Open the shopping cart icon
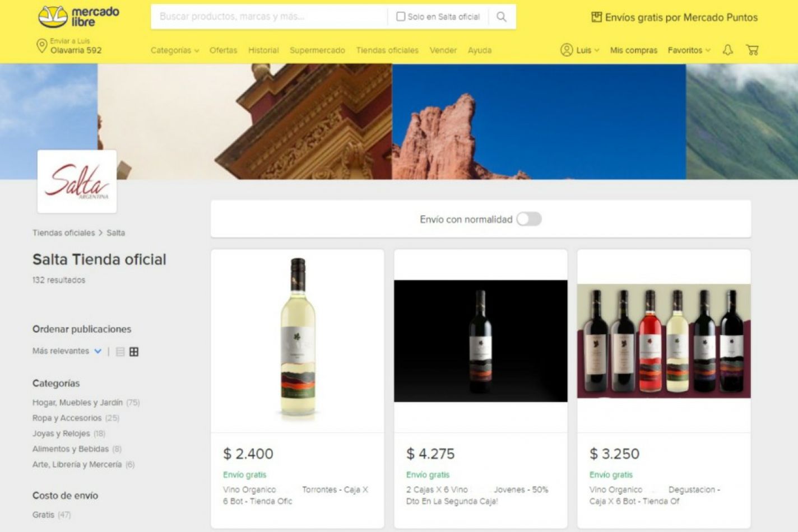The width and height of the screenshot is (798, 532). point(752,50)
